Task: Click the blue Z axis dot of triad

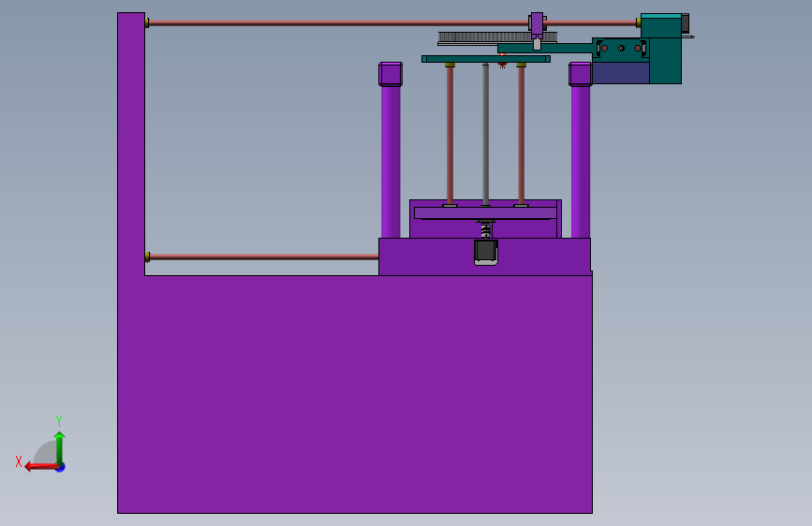Action: (x=61, y=467)
